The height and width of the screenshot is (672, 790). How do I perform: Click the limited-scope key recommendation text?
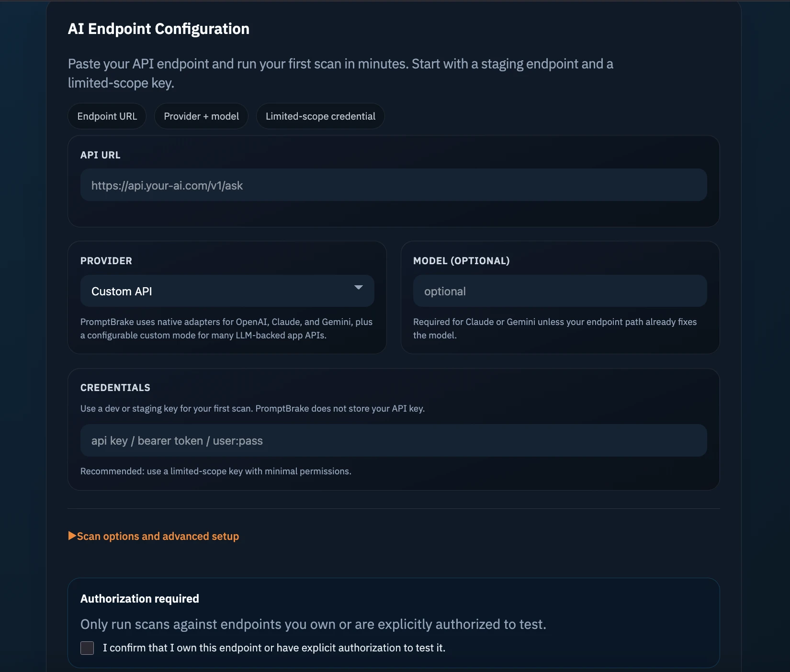click(x=216, y=471)
